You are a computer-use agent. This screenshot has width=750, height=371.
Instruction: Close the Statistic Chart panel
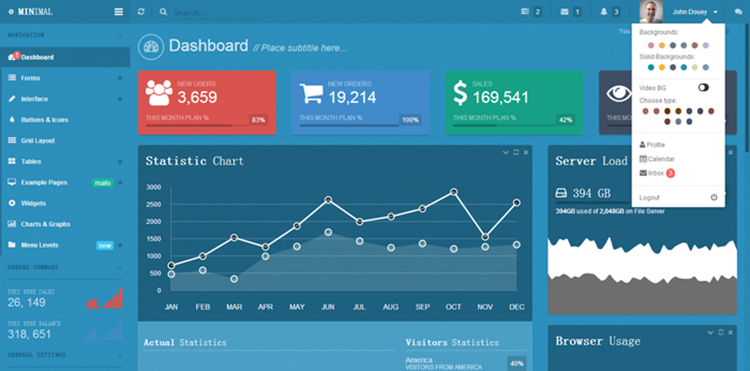526,153
